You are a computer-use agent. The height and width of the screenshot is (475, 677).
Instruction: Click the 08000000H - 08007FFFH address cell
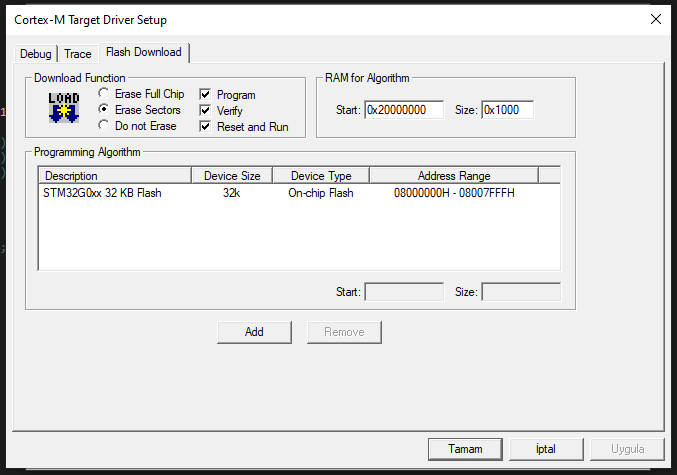coord(454,193)
